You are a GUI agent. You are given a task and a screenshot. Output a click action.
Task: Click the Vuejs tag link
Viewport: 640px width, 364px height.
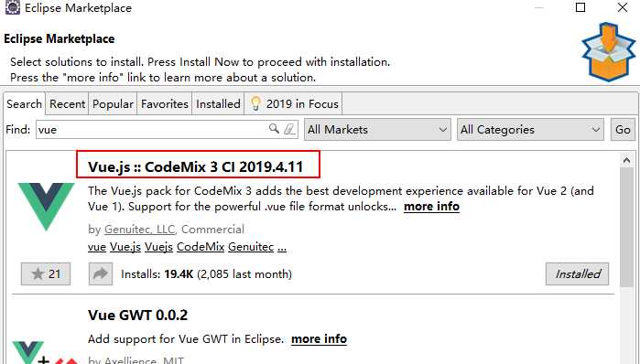click(158, 247)
